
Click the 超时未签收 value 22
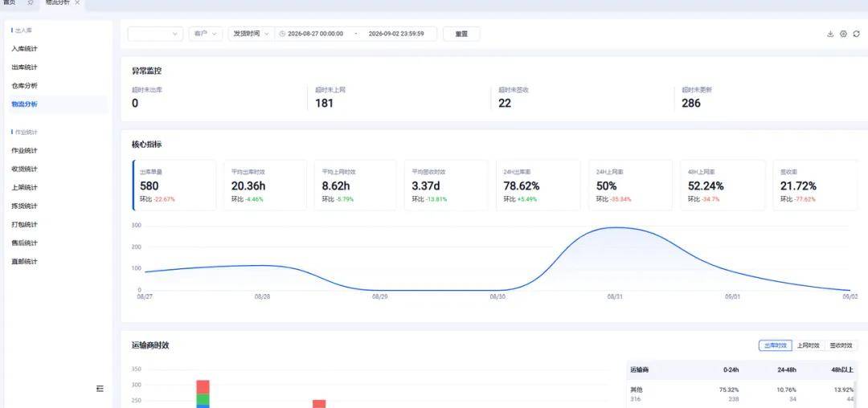505,103
